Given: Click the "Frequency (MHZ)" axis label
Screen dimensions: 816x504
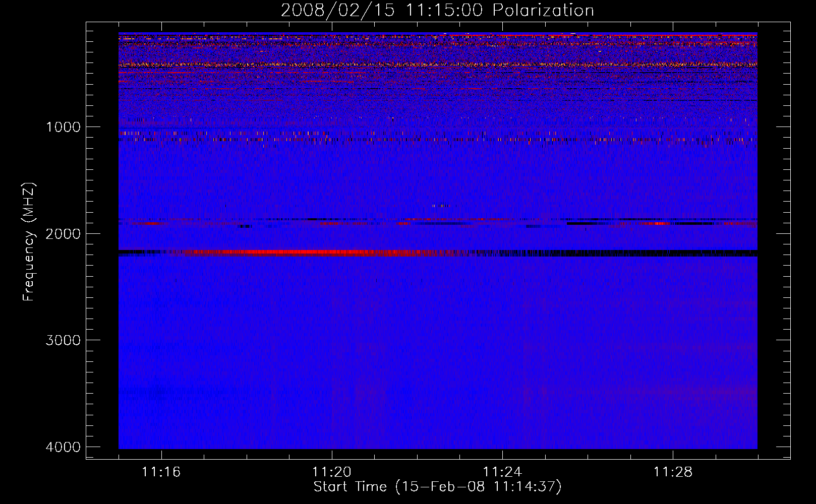Looking at the screenshot, I should pyautogui.click(x=29, y=242).
